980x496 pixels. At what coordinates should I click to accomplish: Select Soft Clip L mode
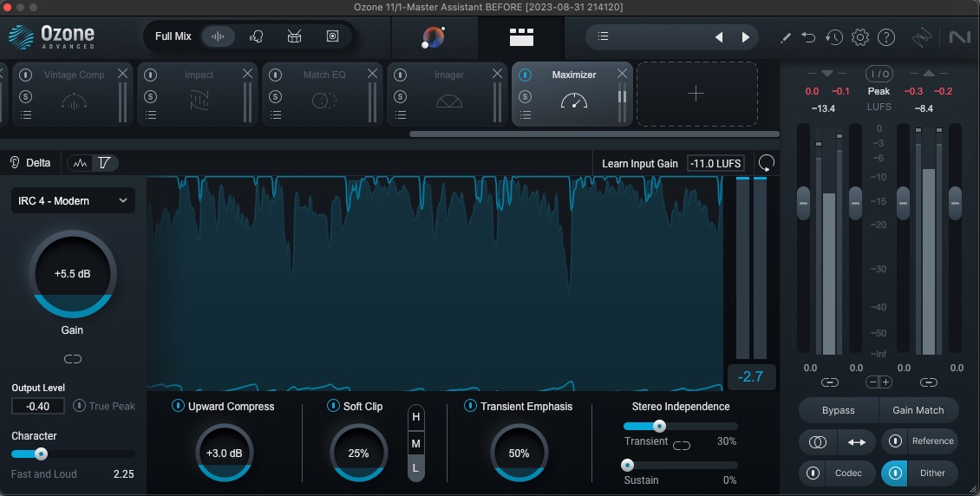[x=415, y=468]
